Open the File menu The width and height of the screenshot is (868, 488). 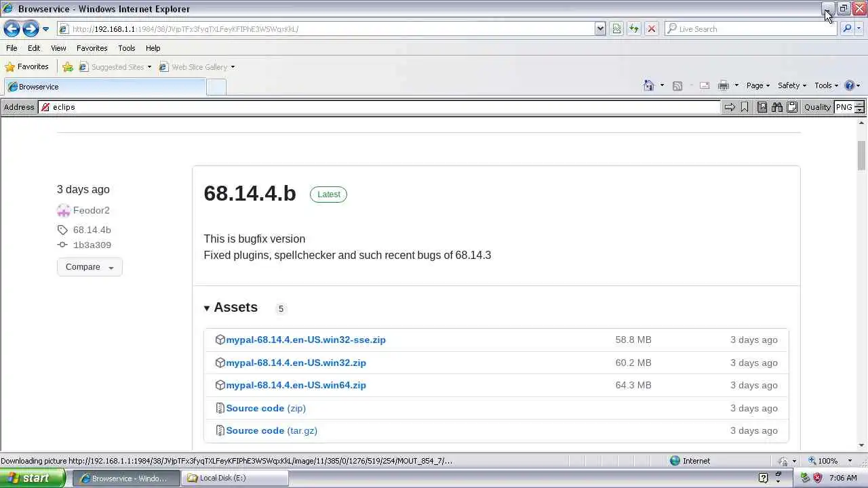click(12, 48)
